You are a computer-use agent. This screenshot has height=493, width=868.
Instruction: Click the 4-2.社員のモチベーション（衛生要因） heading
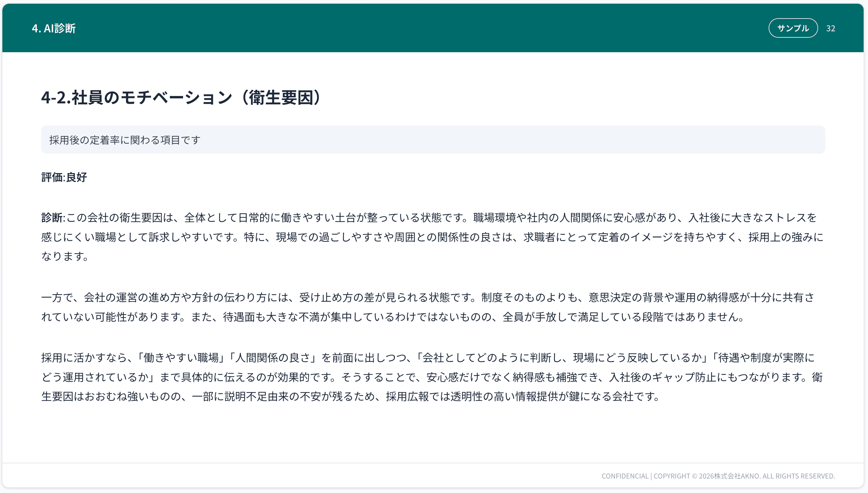181,98
